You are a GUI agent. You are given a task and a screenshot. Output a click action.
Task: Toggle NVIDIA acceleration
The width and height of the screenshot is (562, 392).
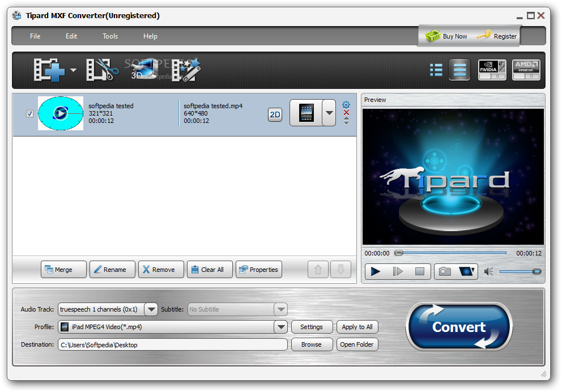coord(492,70)
